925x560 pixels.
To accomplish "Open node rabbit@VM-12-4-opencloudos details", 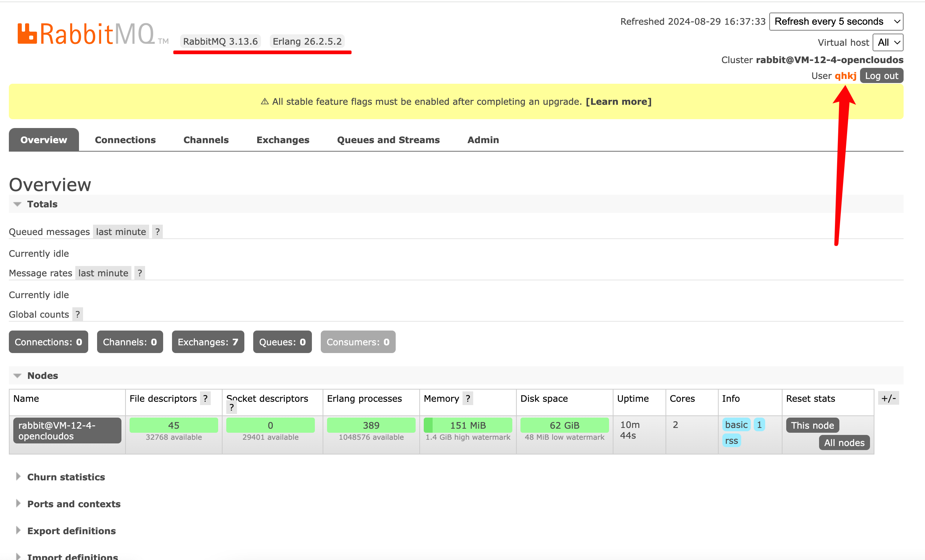I will point(67,431).
